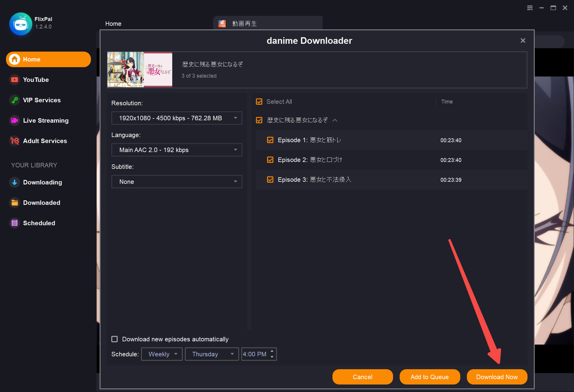Collapse the season episode list chevron
Viewport: 574px width, 392px height.
tap(335, 120)
